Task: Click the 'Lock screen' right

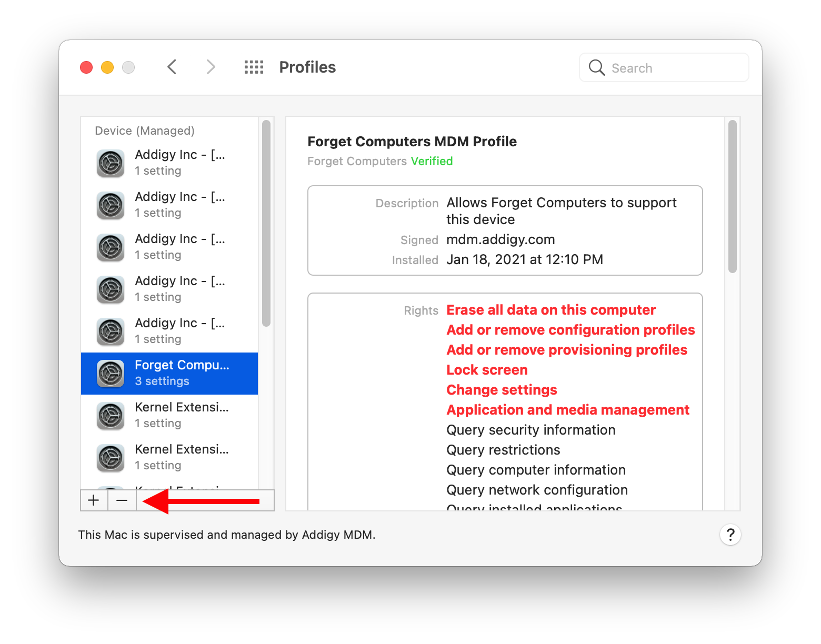Action: coord(487,370)
